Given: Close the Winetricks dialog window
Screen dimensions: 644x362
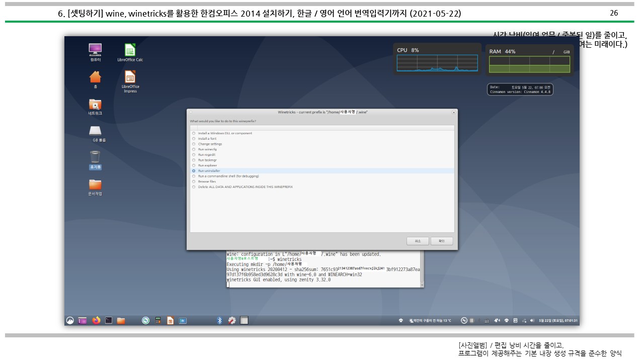Looking at the screenshot, I should point(454,112).
